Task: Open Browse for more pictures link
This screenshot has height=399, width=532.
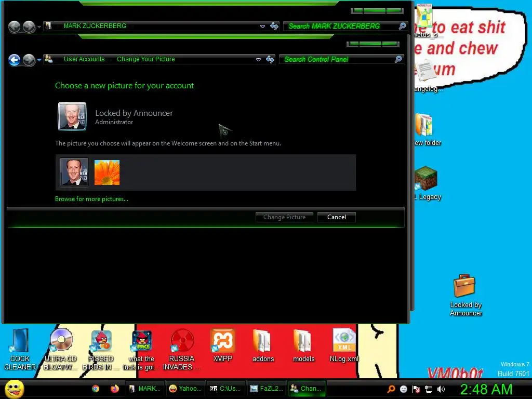Action: (x=91, y=199)
